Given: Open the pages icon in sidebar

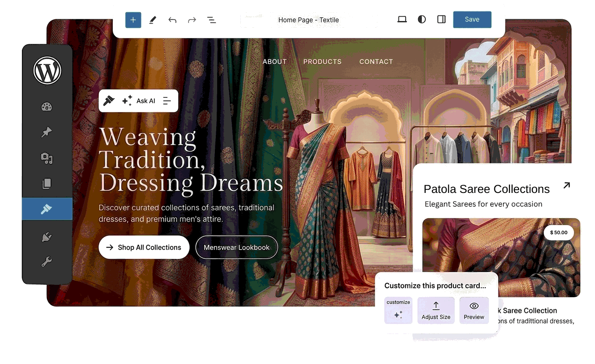Looking at the screenshot, I should pyautogui.click(x=46, y=183).
